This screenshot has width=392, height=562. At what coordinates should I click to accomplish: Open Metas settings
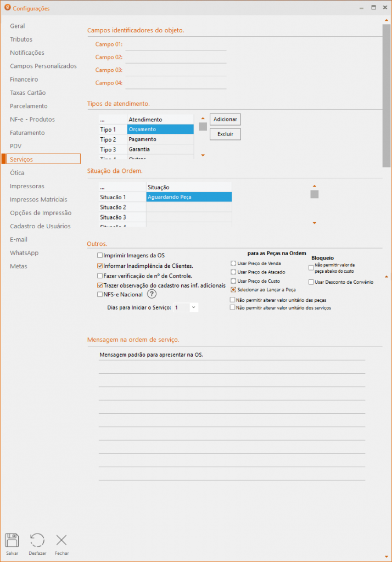[19, 266]
